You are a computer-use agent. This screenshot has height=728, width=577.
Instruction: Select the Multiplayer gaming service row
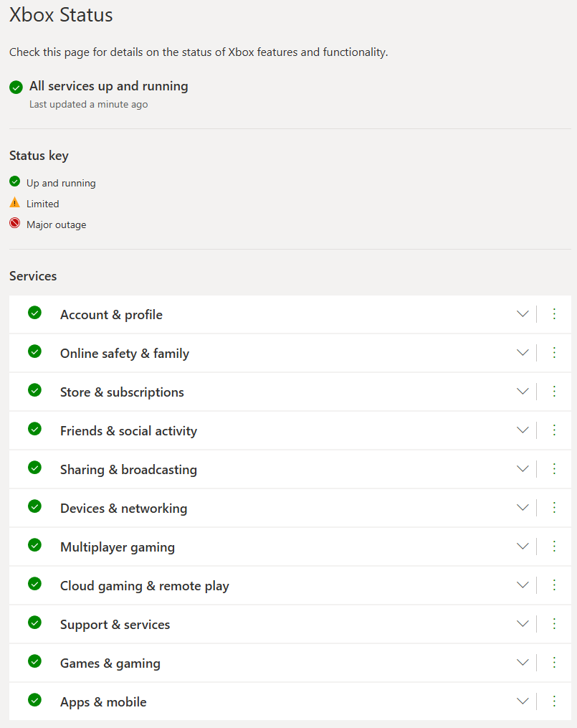[x=290, y=547]
